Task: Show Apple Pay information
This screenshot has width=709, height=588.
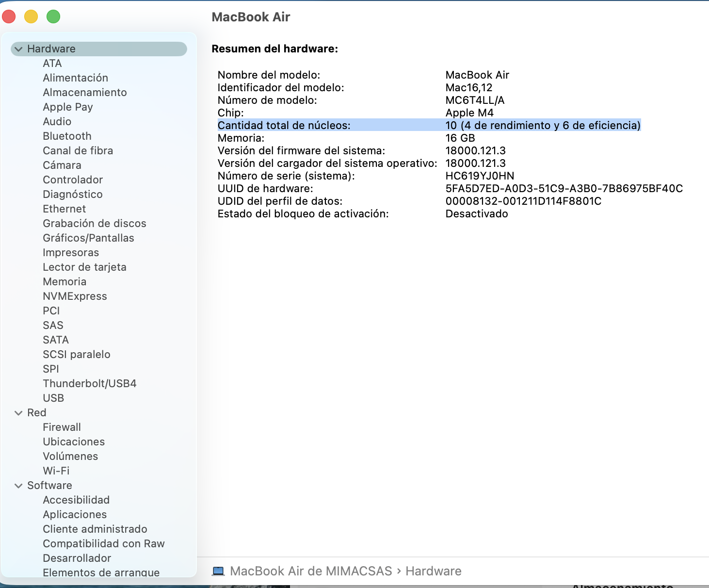Action: click(x=68, y=107)
